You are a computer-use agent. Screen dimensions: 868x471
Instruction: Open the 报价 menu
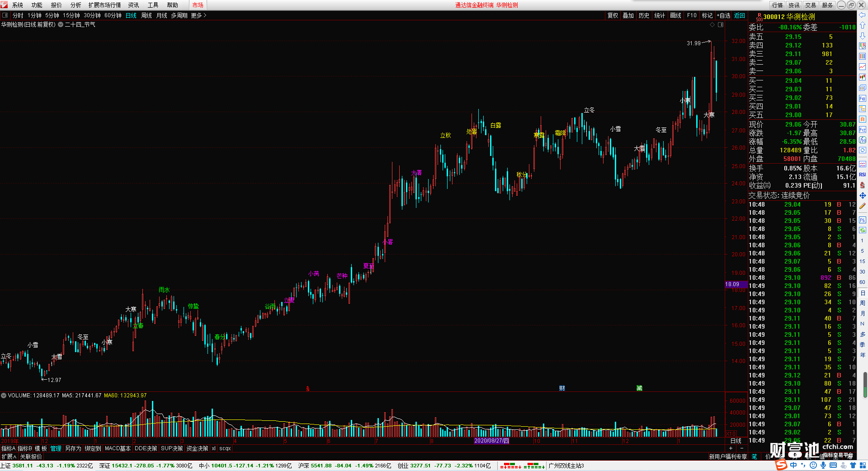pos(57,5)
